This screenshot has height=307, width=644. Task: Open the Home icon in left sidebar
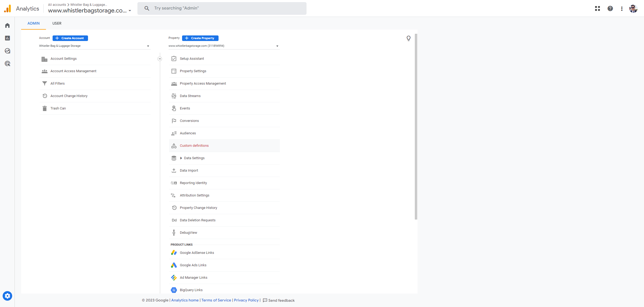pyautogui.click(x=7, y=25)
